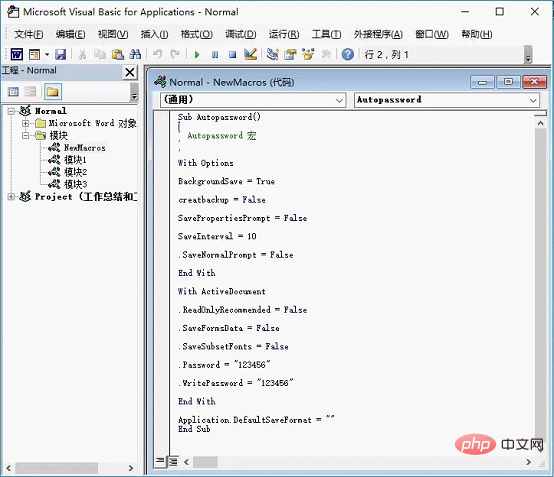Screen dimensions: 554x477
Task: Collapse the Normal project tree node
Action: 11,111
